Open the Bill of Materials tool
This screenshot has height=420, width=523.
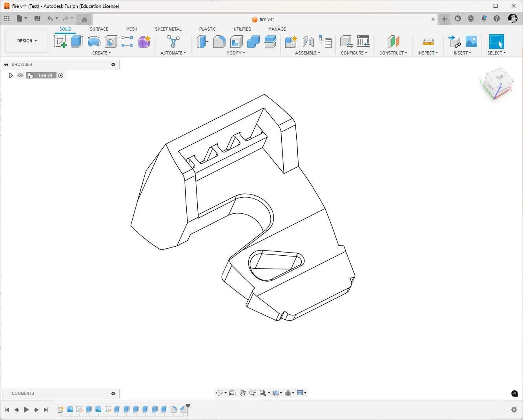click(x=325, y=41)
